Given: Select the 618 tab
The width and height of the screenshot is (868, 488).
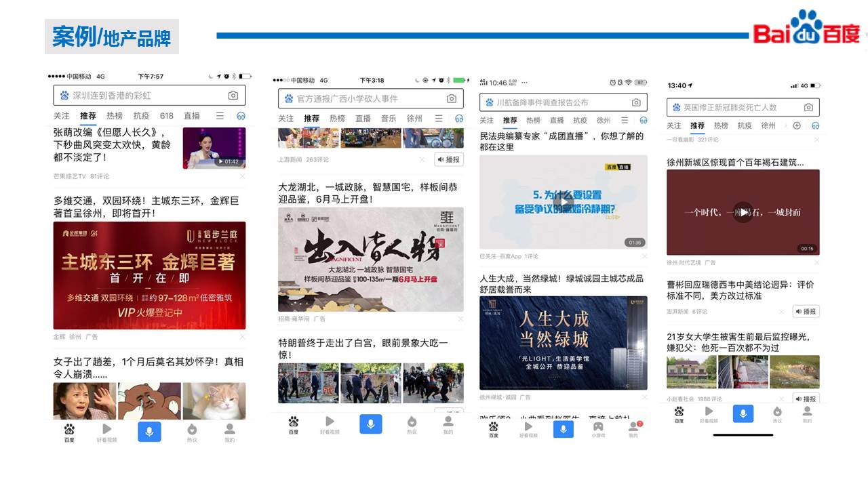Looking at the screenshot, I should [x=167, y=116].
